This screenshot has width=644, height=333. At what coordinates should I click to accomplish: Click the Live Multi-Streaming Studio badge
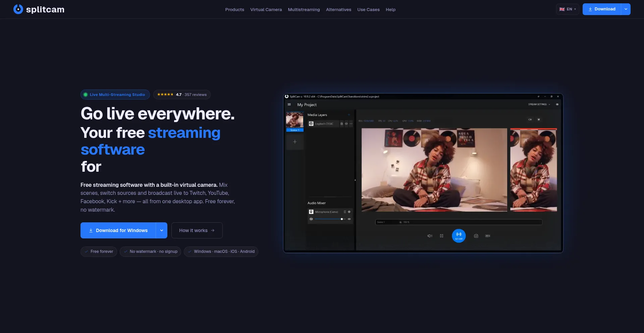114,95
